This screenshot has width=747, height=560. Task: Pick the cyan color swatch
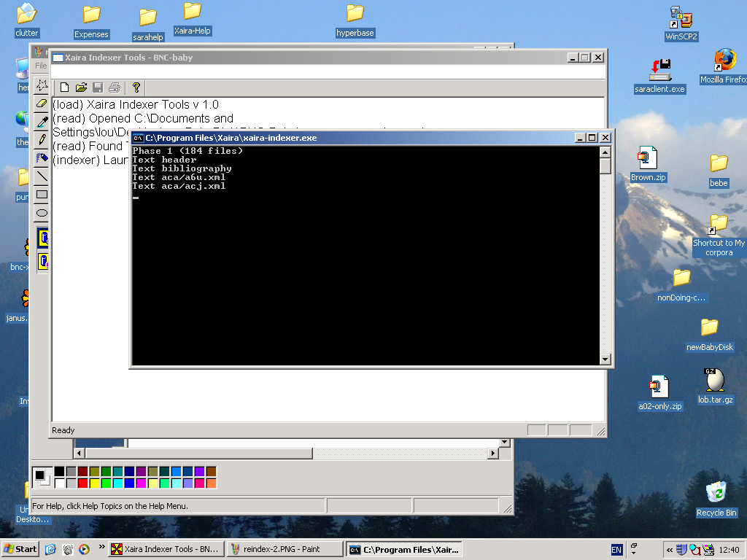pyautogui.click(x=117, y=483)
